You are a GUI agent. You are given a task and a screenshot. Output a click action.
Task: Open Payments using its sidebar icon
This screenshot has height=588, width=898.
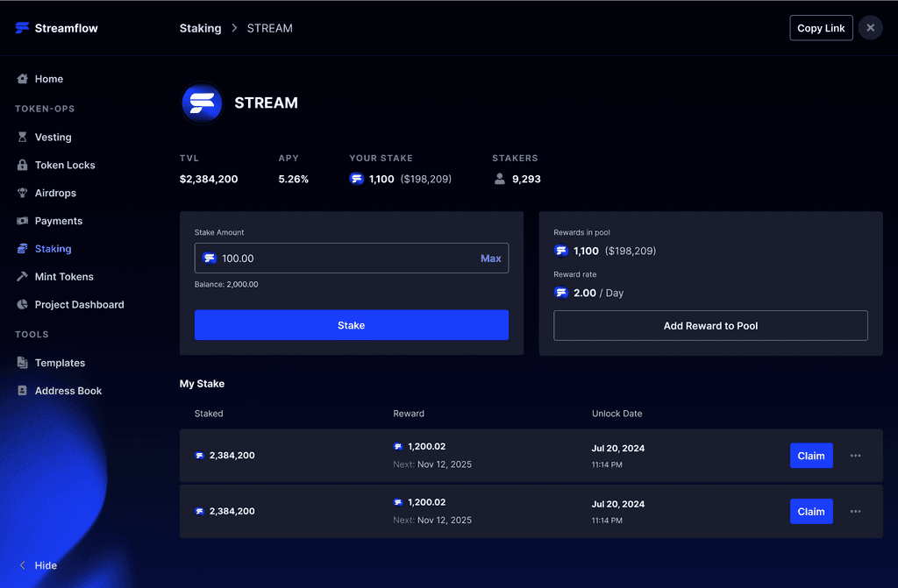22,221
